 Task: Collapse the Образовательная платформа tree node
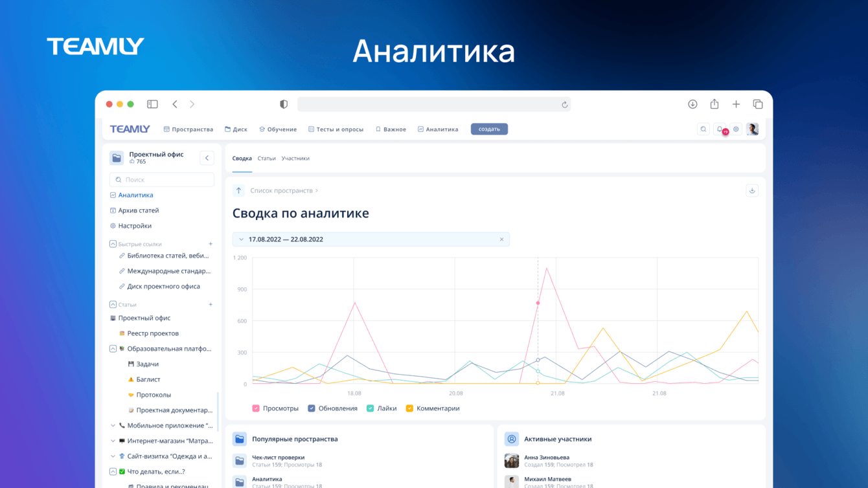pyautogui.click(x=113, y=349)
